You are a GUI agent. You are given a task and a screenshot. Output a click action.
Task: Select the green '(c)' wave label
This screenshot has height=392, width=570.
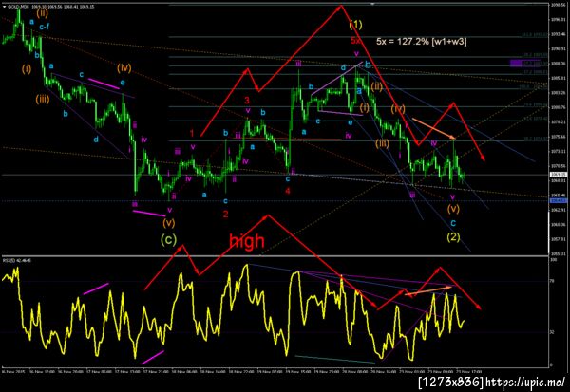(169, 239)
